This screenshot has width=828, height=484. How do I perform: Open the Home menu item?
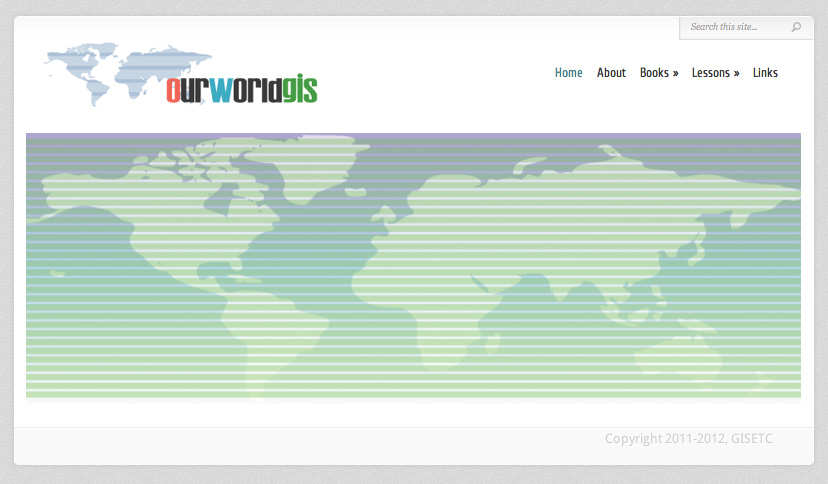tap(568, 73)
